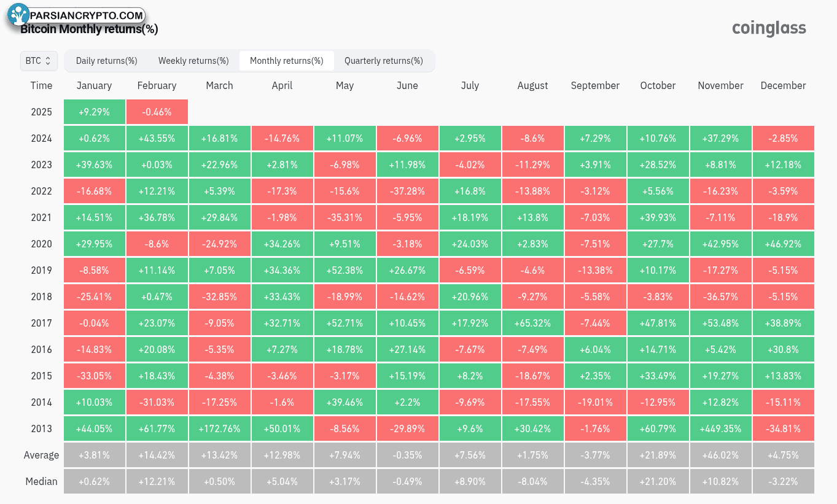
Task: Click the 2013 November +449.35% cell
Action: coord(720,429)
